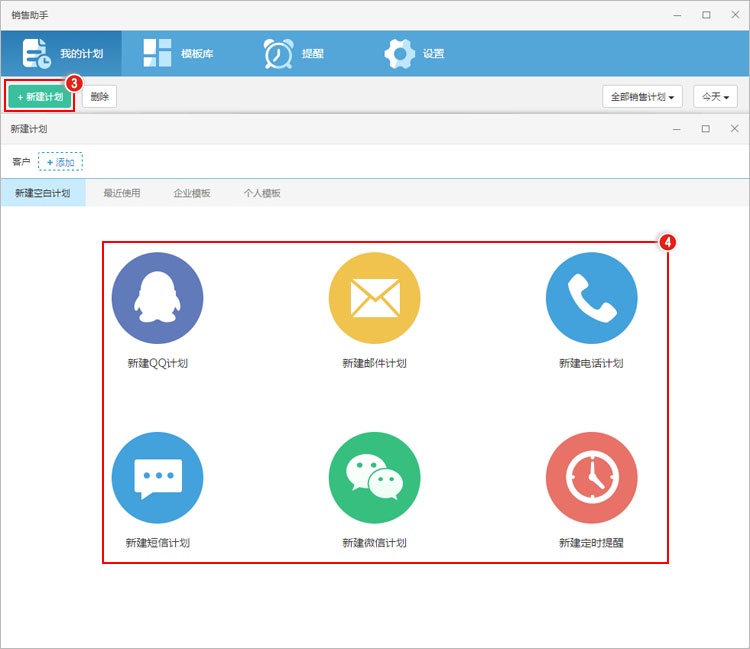Click the 新建微信计划 label
The height and width of the screenshot is (649, 750).
(x=375, y=543)
